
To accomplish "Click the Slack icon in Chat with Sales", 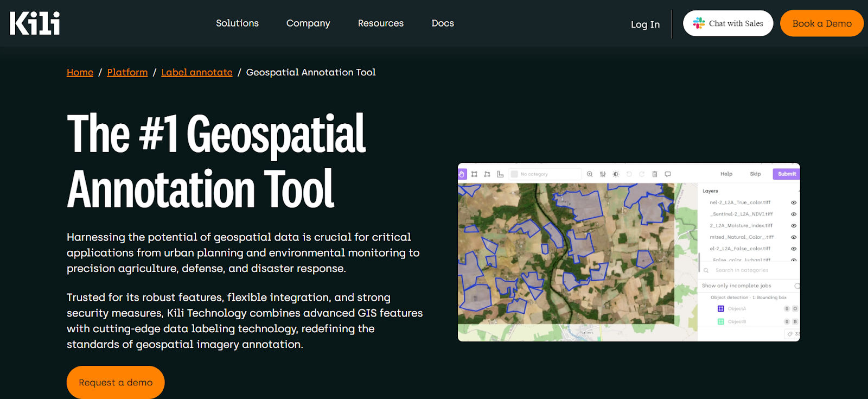I will 699,23.
